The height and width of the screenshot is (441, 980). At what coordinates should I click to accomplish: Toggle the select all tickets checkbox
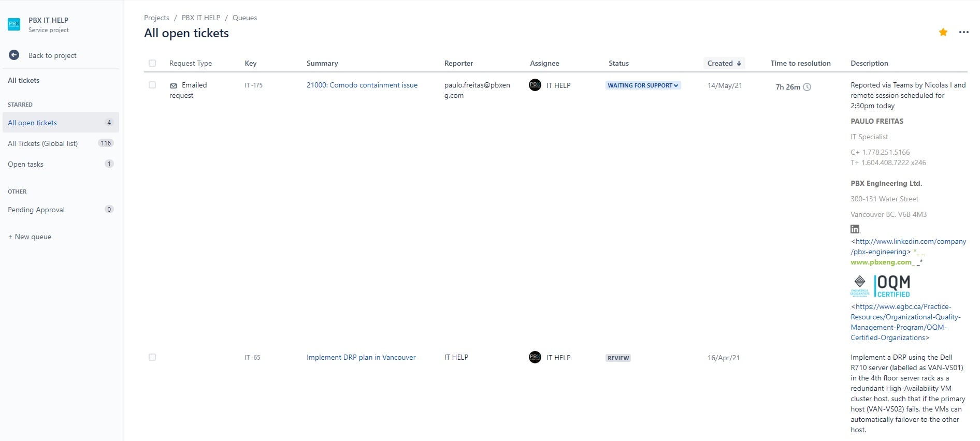click(x=152, y=63)
